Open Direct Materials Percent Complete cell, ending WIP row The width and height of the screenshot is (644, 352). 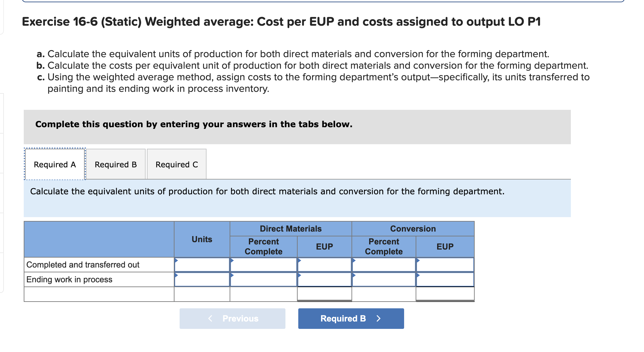264,279
